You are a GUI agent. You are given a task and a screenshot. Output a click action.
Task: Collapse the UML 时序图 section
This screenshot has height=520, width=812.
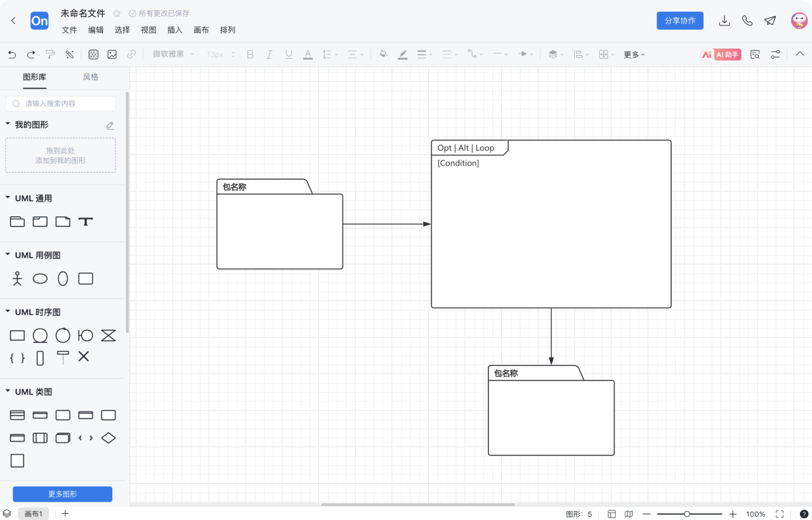point(8,312)
